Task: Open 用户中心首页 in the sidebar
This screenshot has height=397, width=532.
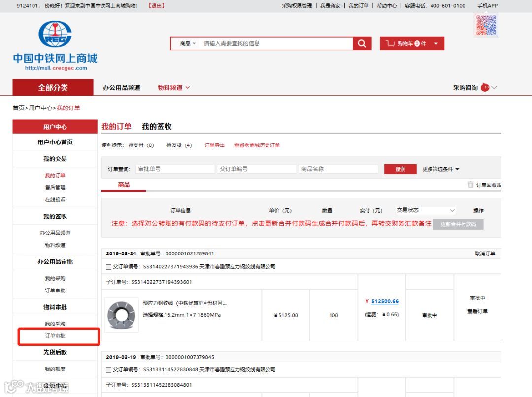Action: tap(55, 143)
